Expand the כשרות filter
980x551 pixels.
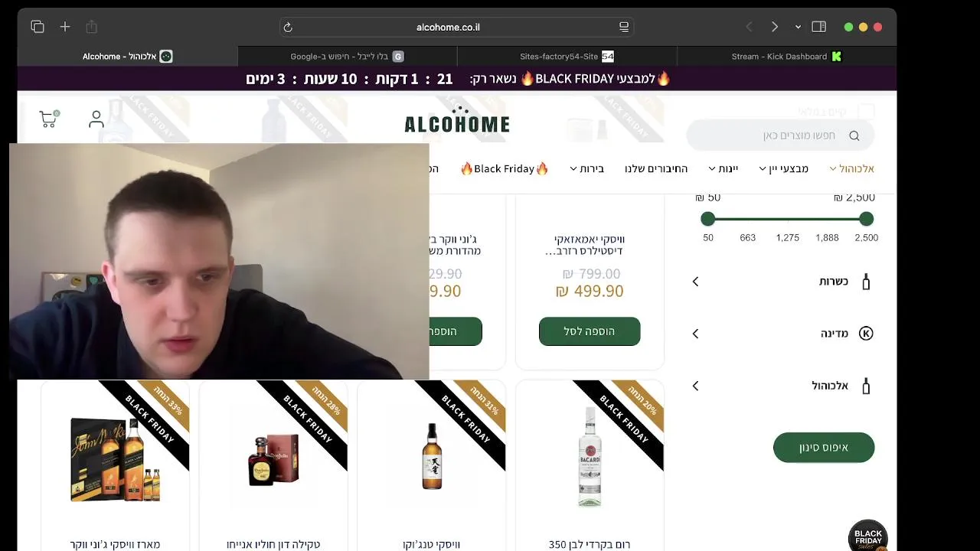(x=782, y=282)
